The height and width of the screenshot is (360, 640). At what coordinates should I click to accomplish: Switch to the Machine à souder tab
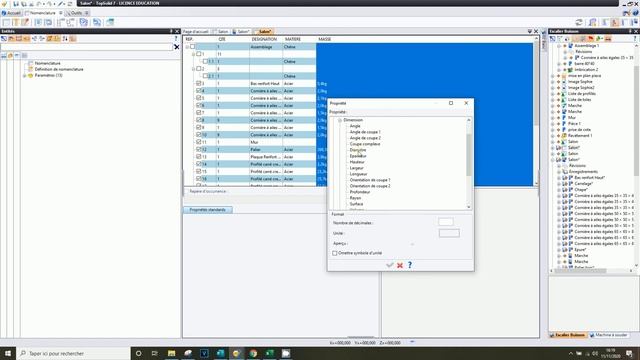(608, 335)
